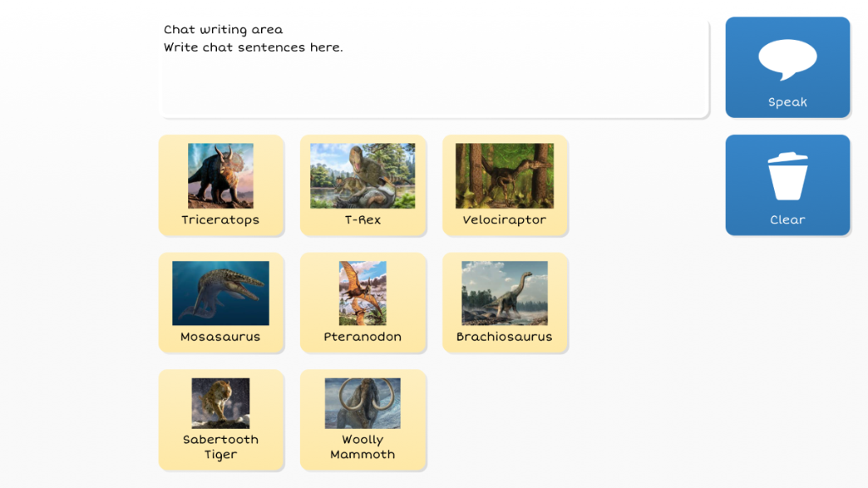Viewport: 868px width, 488px height.
Task: Tap the T-Rex dinosaur image
Action: point(363,175)
